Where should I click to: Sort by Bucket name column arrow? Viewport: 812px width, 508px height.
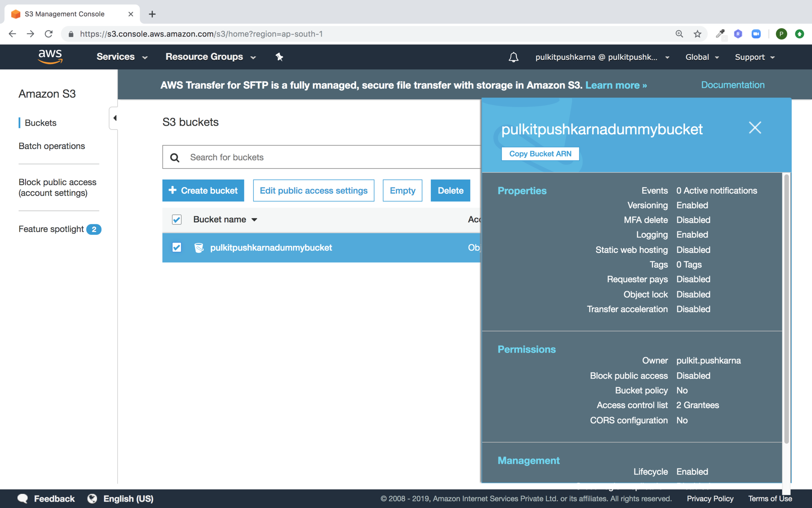click(254, 220)
